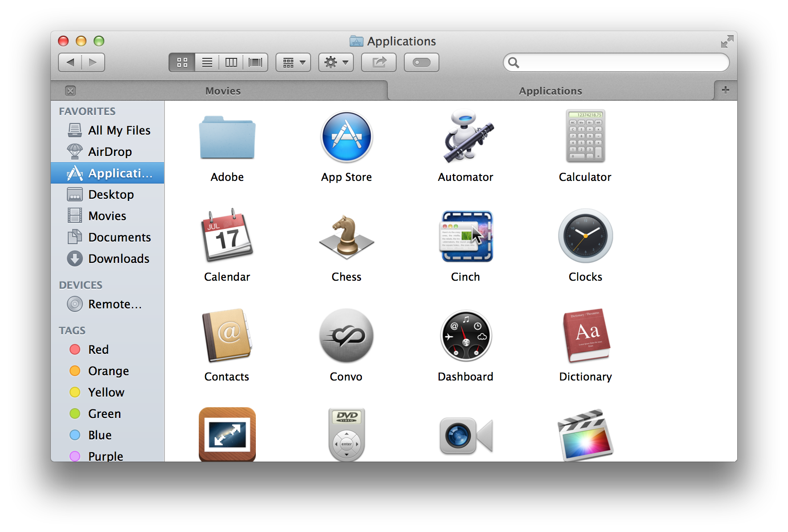Open the Contacts address book icon
The image size is (788, 532).
click(227, 336)
